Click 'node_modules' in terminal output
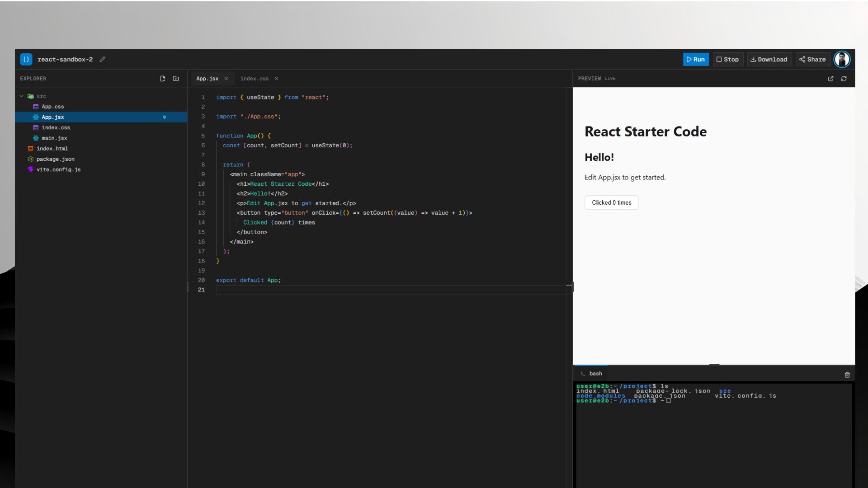The height and width of the screenshot is (488, 868). 601,396
